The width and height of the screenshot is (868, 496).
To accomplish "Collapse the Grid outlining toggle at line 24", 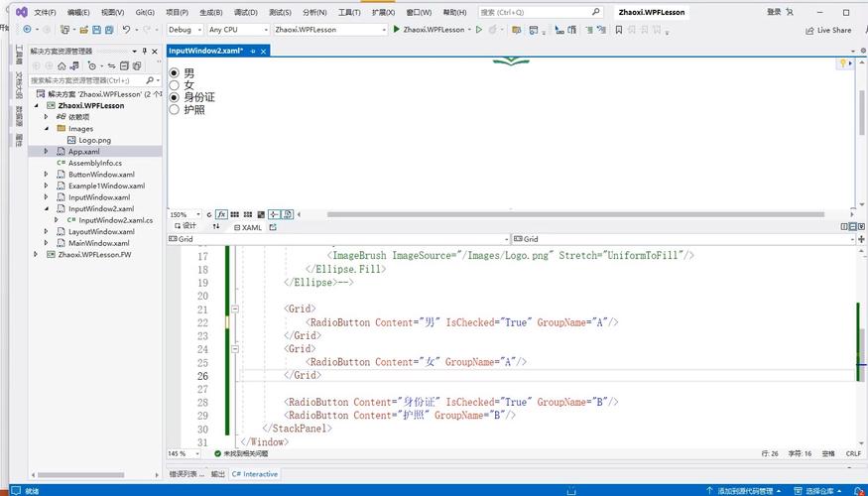I will [235, 349].
